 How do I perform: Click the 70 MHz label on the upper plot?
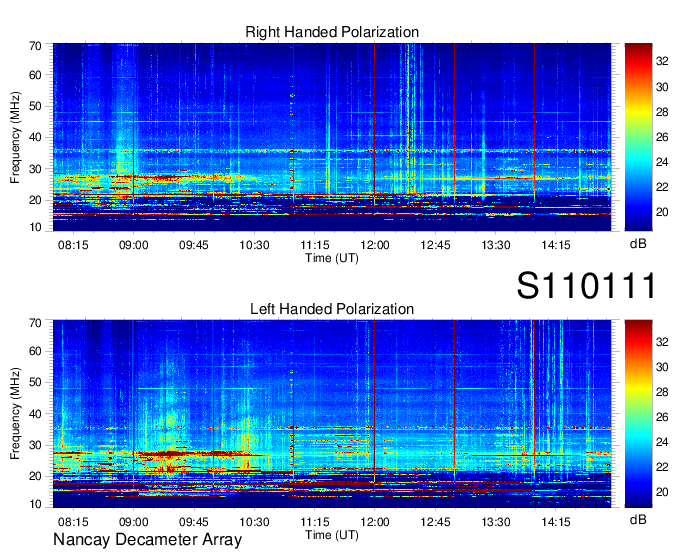[35, 46]
